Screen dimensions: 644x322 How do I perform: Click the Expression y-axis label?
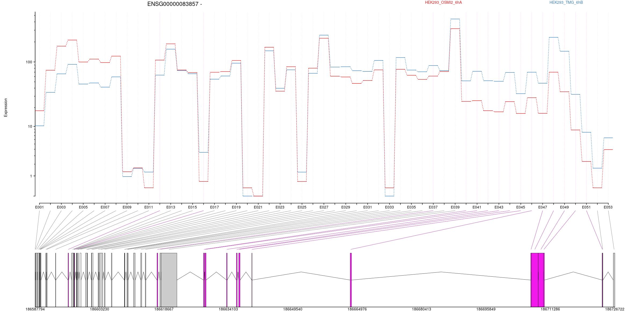(6, 108)
